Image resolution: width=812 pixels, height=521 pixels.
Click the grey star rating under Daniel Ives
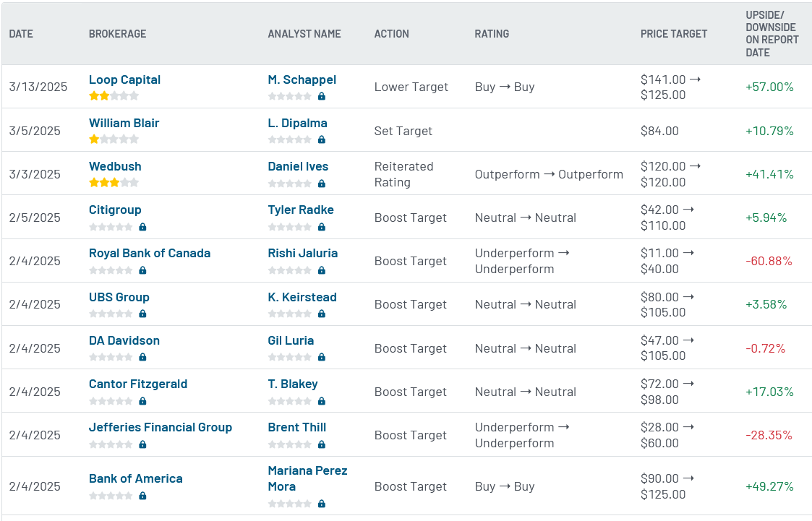click(289, 184)
